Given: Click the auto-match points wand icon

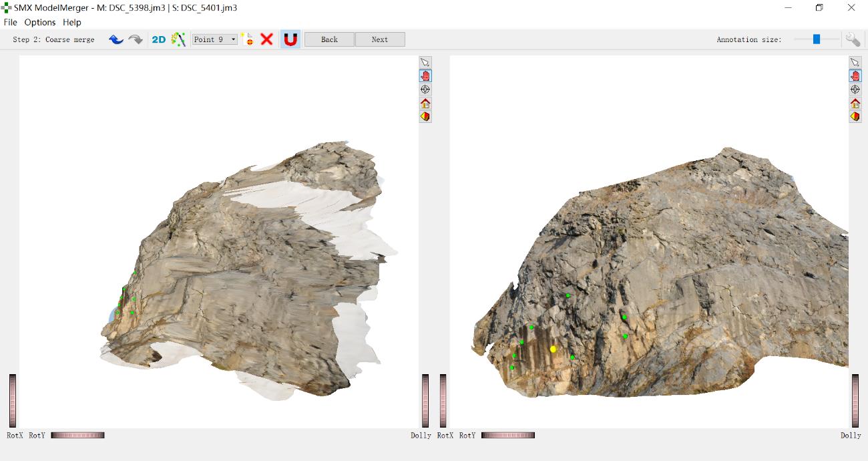Looking at the screenshot, I should tap(178, 39).
